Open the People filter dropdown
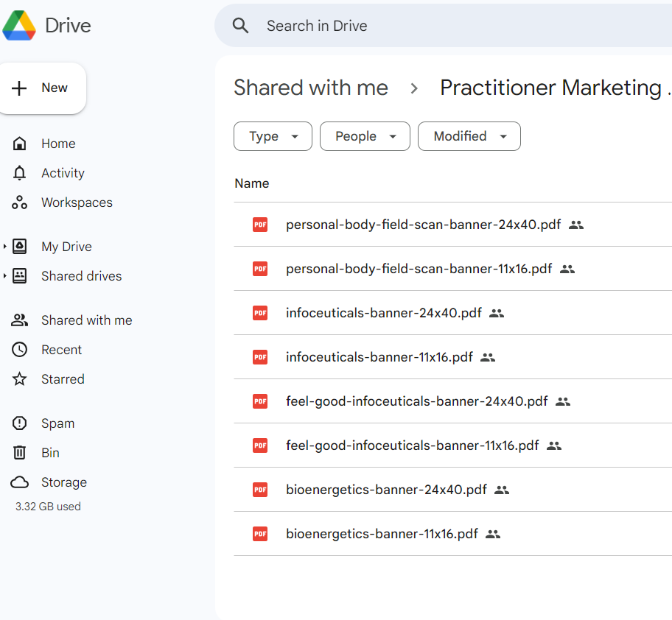Screen dimensions: 672x620 coord(365,136)
